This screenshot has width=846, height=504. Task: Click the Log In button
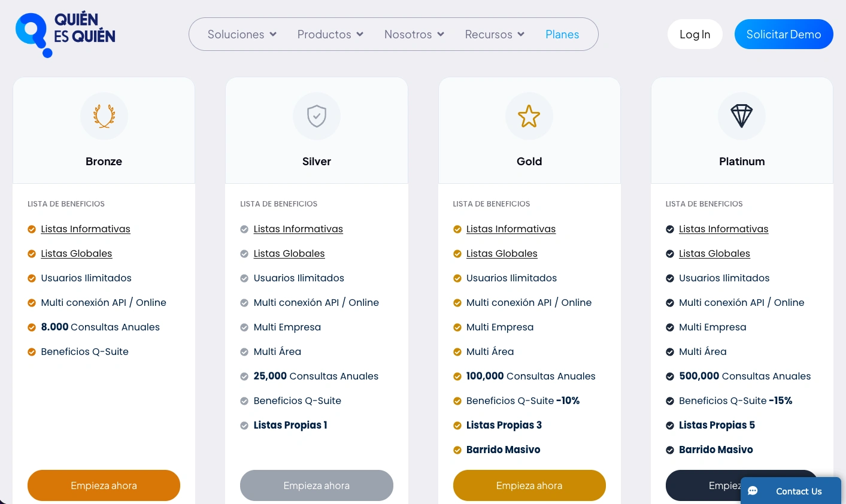click(x=695, y=34)
